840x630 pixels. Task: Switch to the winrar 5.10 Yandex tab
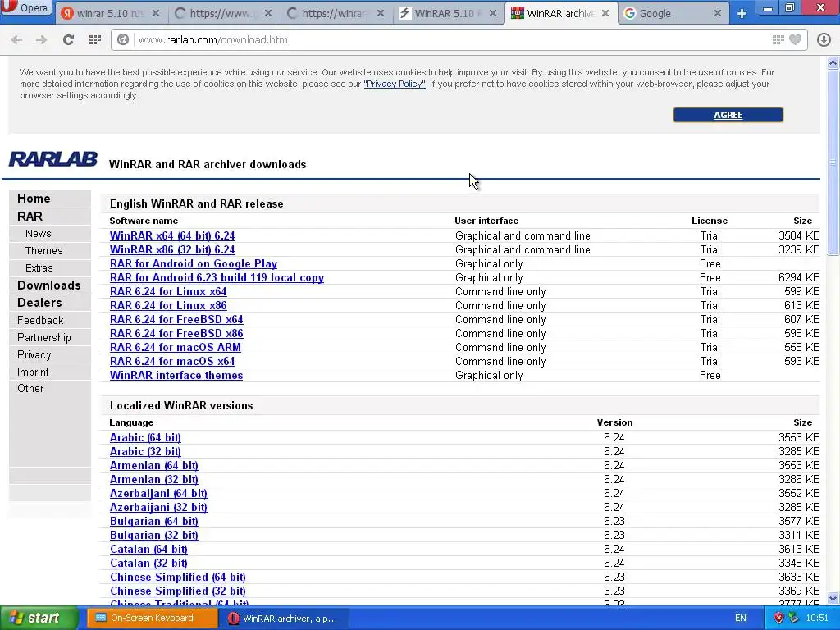[x=111, y=13]
